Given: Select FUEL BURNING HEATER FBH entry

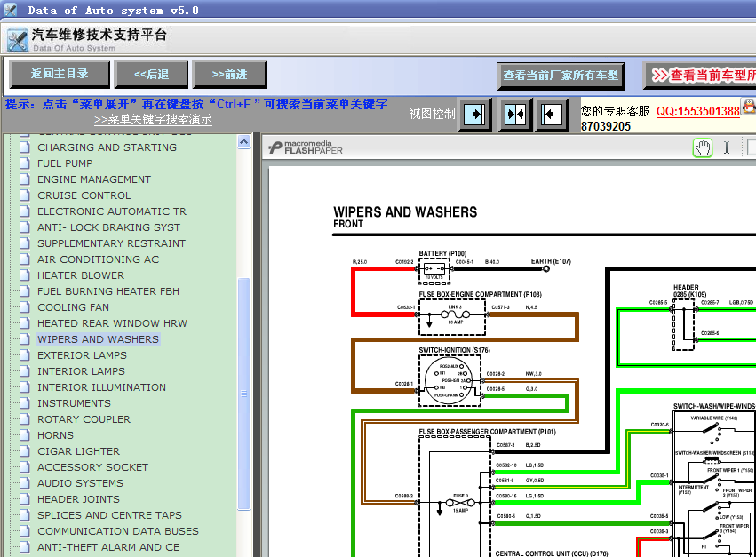Looking at the screenshot, I should coord(108,290).
